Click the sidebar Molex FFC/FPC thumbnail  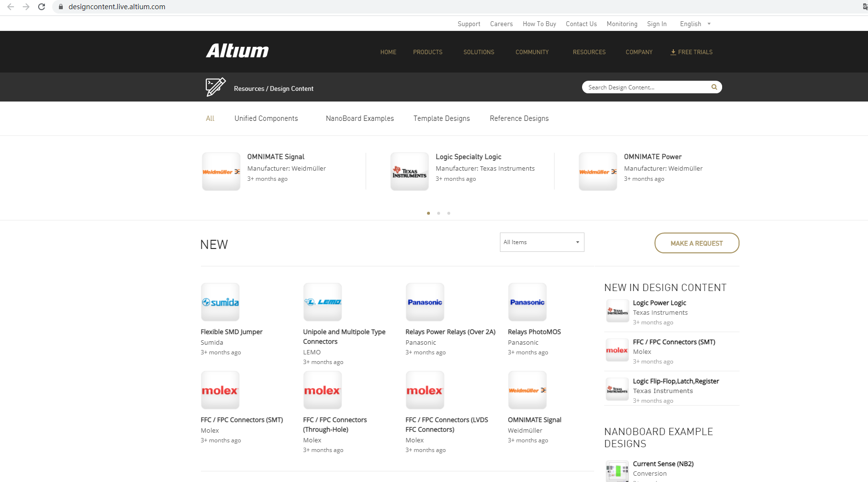(617, 350)
